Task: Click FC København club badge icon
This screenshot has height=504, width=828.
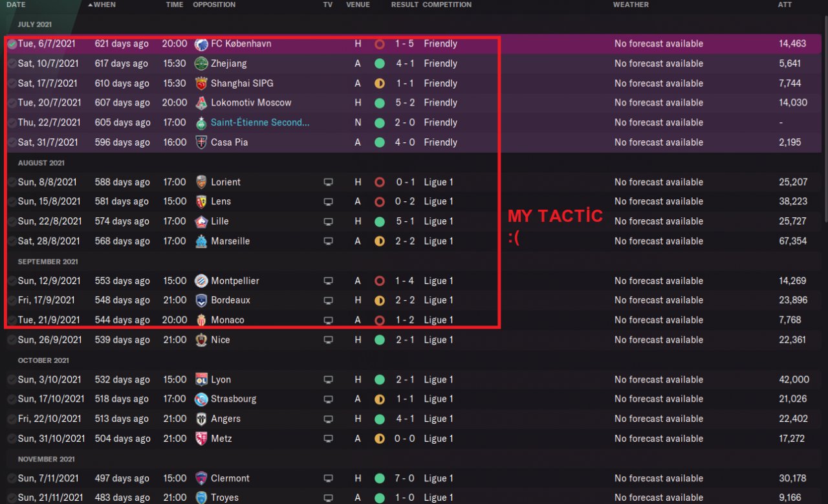Action: coord(201,44)
